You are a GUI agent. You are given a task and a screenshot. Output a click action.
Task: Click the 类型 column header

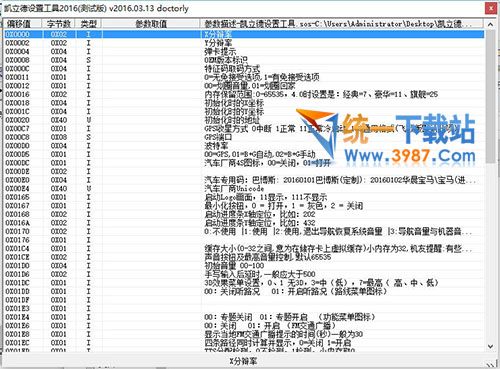[x=88, y=24]
